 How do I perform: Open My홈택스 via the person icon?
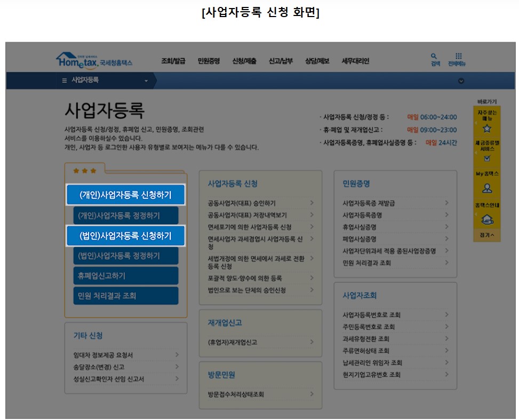pos(486,185)
